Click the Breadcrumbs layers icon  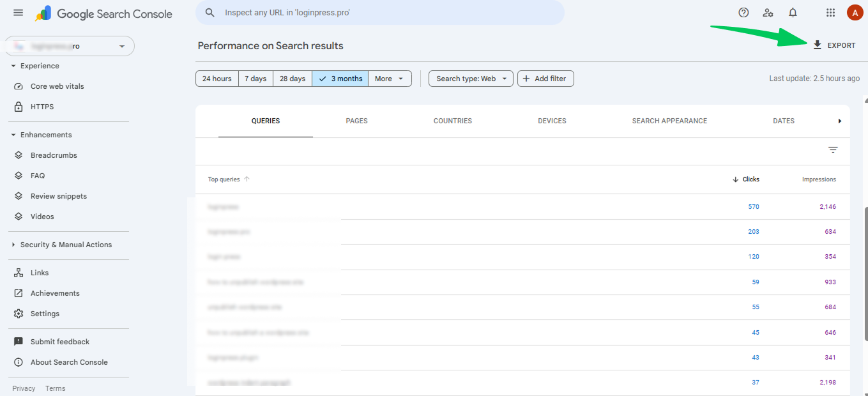(19, 155)
